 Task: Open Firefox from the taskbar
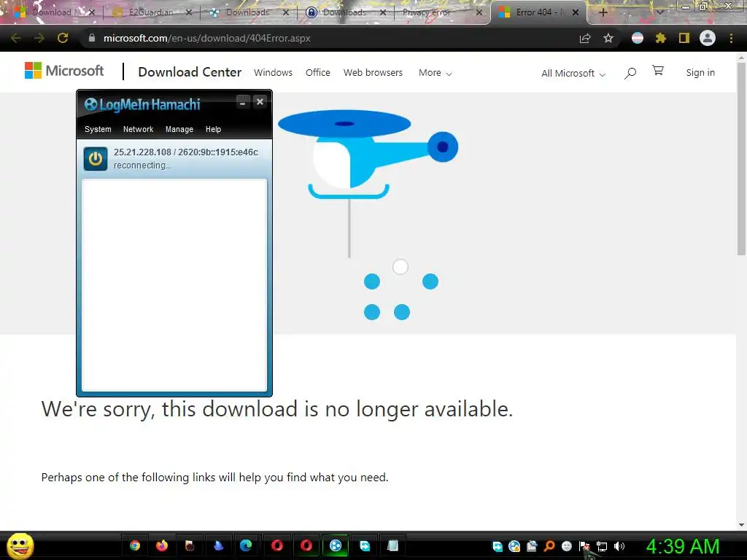[x=162, y=545]
